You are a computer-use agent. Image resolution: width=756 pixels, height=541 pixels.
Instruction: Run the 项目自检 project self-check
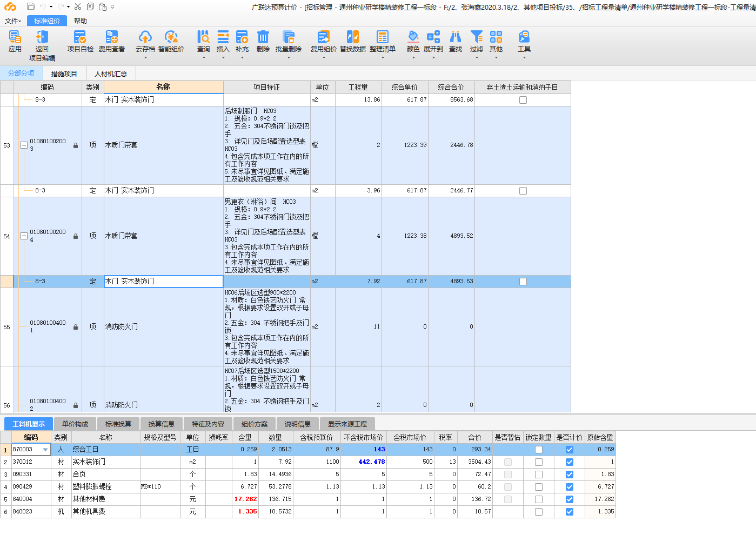click(80, 42)
